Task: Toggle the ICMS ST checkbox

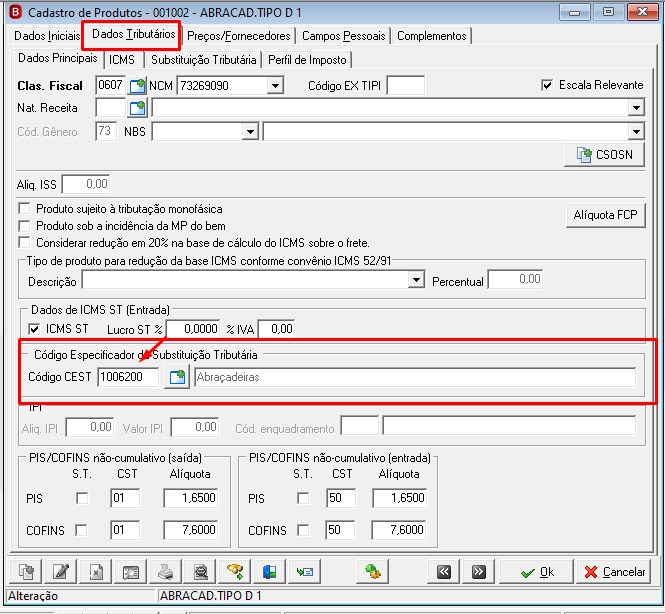Action: coord(34,329)
